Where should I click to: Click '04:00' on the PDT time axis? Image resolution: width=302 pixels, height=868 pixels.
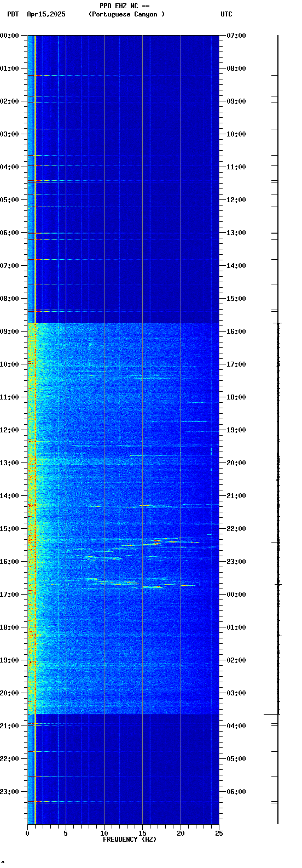tap(9, 167)
